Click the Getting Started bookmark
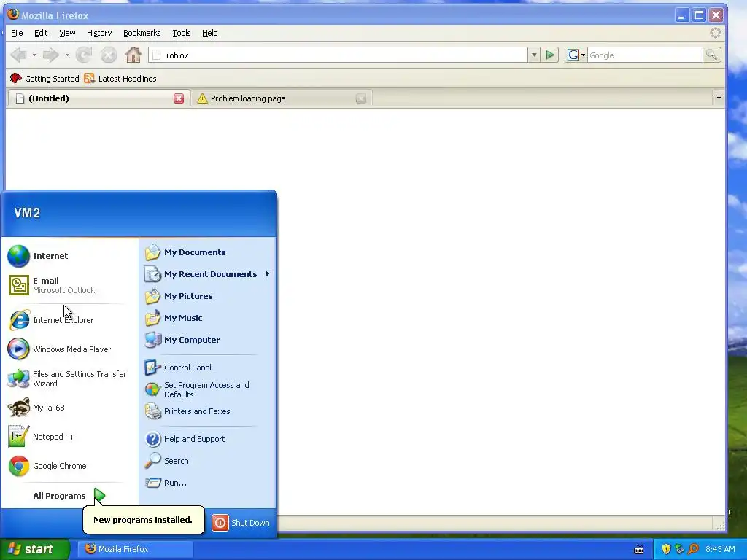 pos(44,79)
